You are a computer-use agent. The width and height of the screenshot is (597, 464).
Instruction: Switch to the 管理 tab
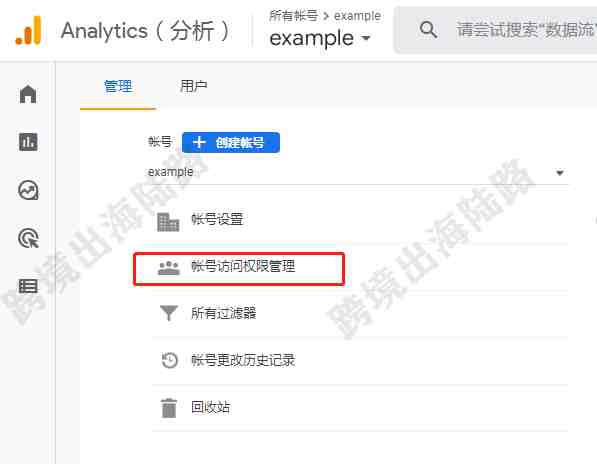(x=118, y=86)
